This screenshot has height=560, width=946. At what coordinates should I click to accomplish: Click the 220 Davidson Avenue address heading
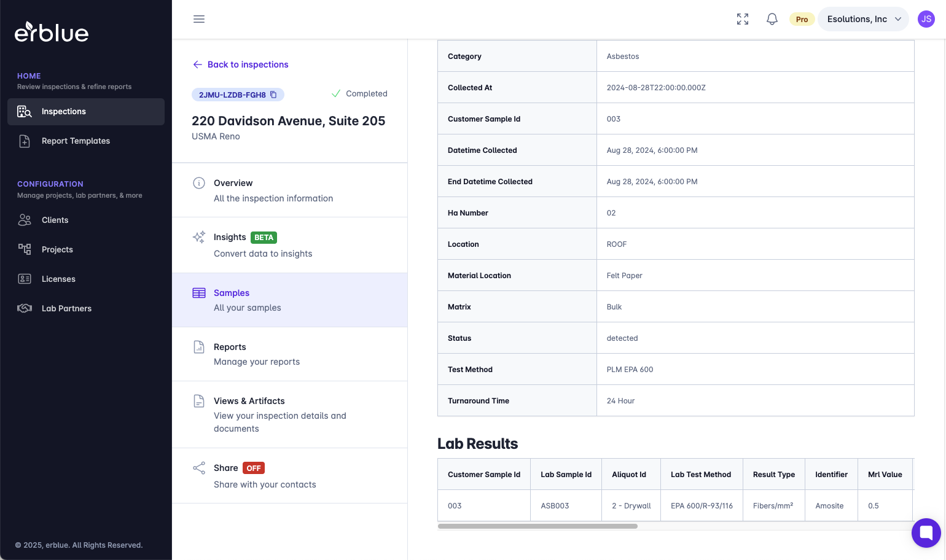coord(289,121)
